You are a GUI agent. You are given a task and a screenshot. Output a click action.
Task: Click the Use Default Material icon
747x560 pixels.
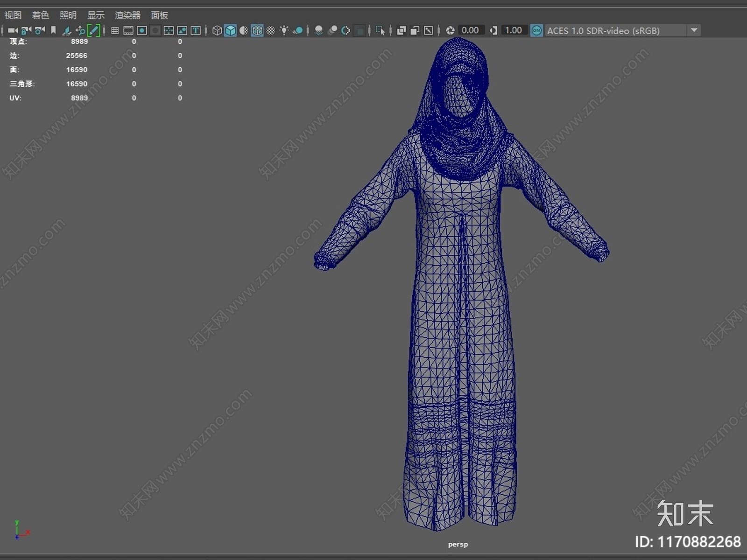(244, 30)
